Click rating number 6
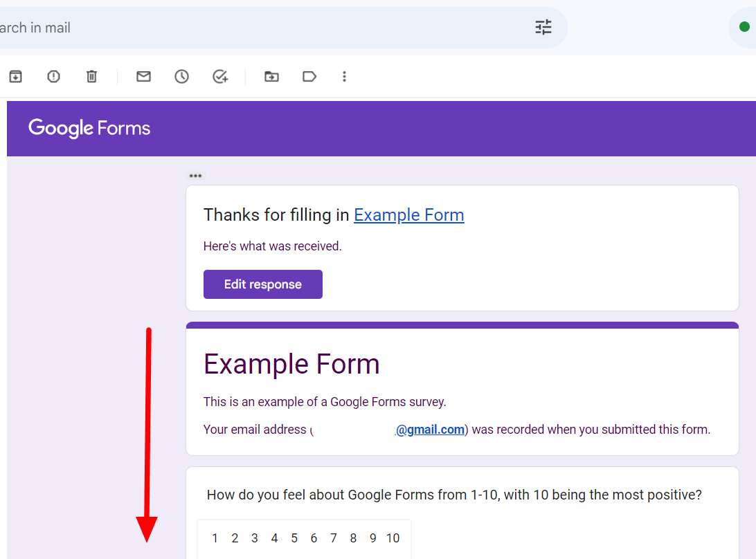756x559 pixels. [314, 538]
